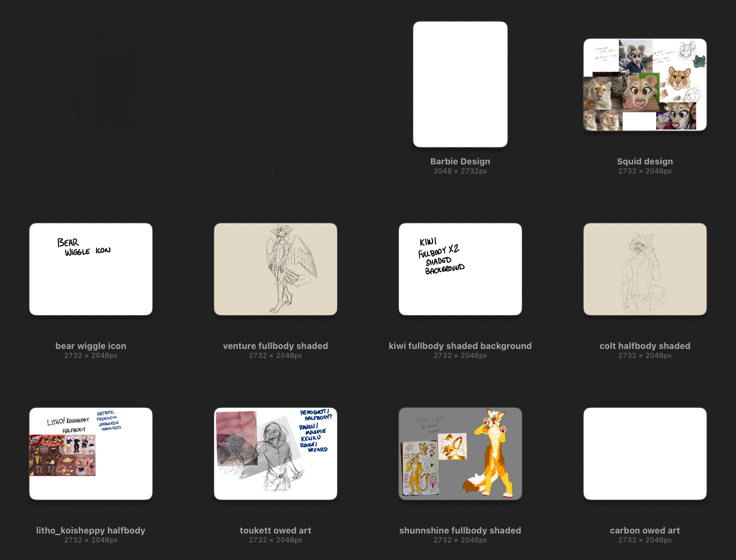This screenshot has height=560, width=736.
Task: Tap the 'toukett owed art' title
Action: point(275,531)
